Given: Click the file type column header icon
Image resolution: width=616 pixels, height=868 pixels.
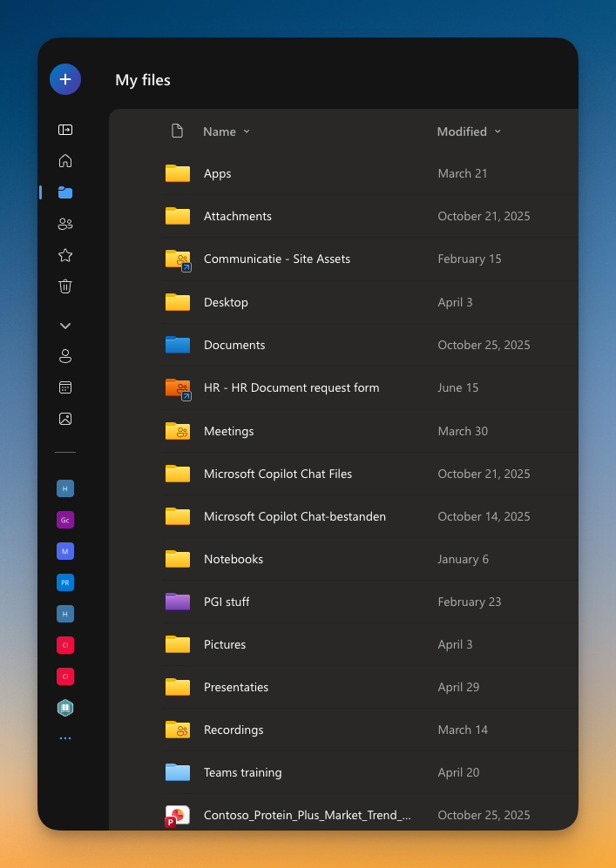Looking at the screenshot, I should (177, 131).
